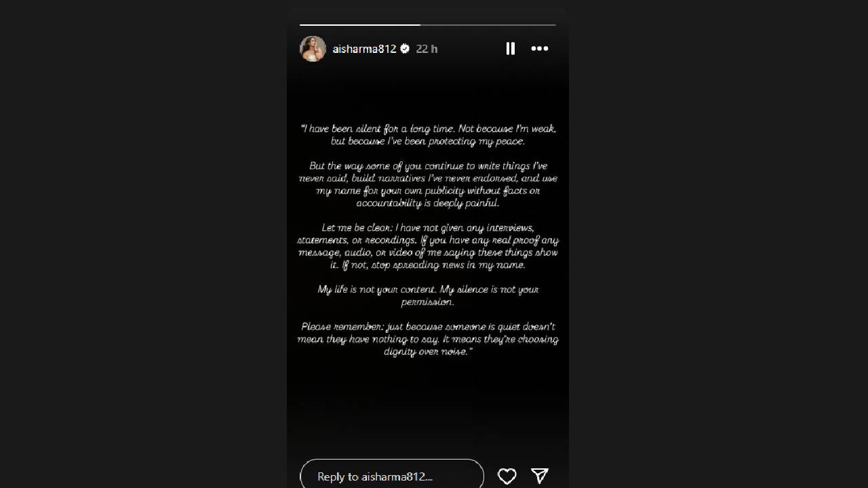The image size is (868, 488).
Task: Click the "But the way some of you" paragraph
Action: click(x=428, y=184)
